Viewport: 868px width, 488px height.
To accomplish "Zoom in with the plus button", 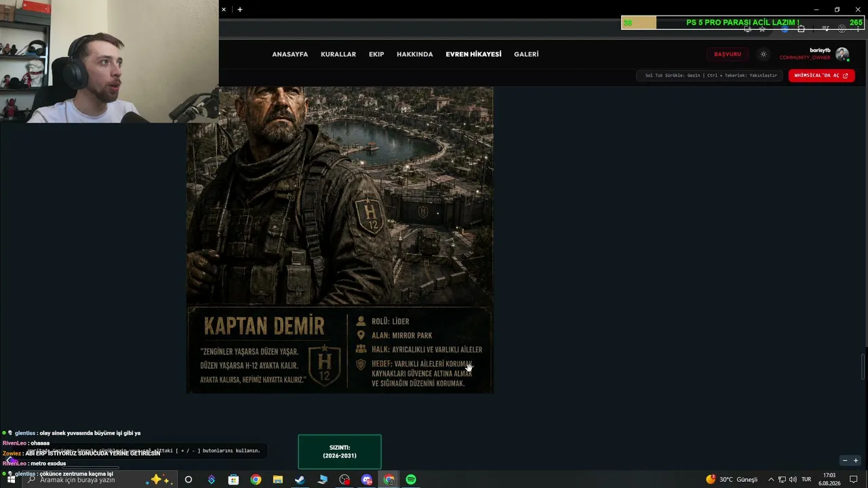I will pos(856,461).
